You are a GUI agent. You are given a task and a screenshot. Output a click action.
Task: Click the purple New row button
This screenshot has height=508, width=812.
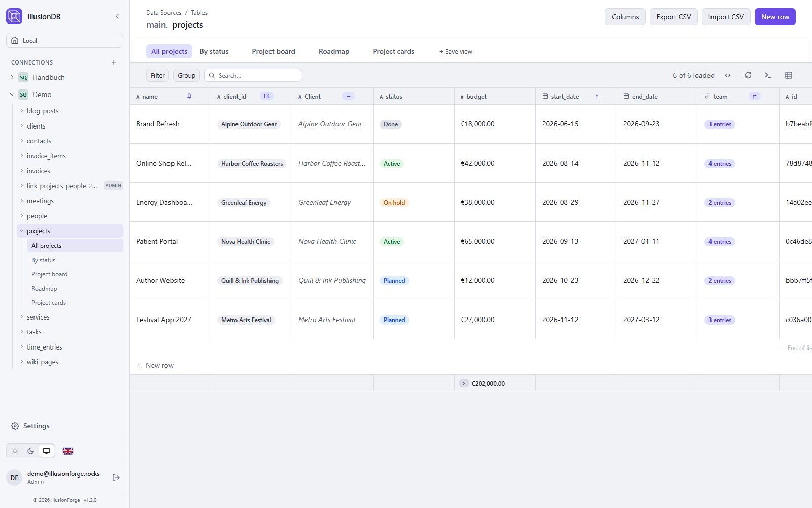(x=775, y=17)
